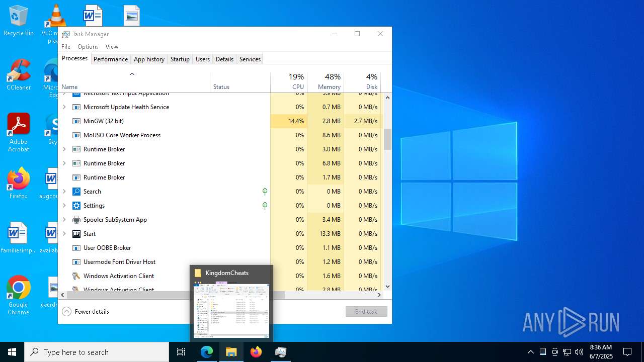Viewport: 644px width, 362px height.
Task: Open the View menu
Action: (112, 47)
